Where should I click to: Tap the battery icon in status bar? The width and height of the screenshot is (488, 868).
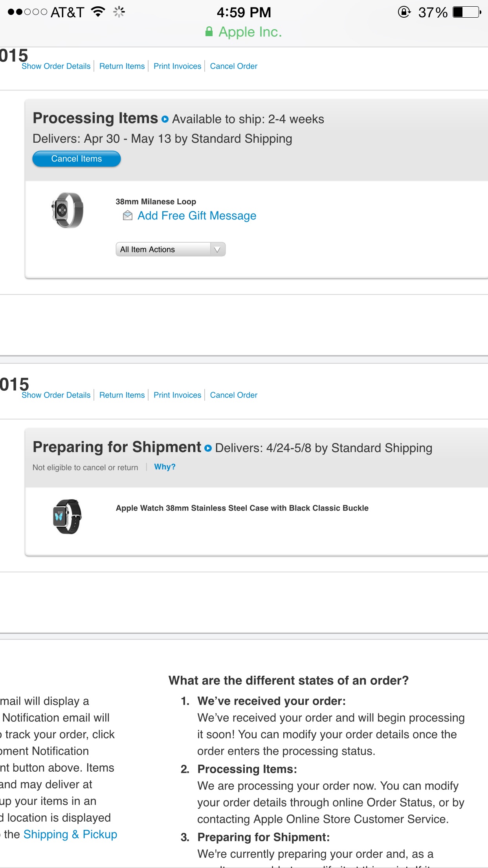467,12
